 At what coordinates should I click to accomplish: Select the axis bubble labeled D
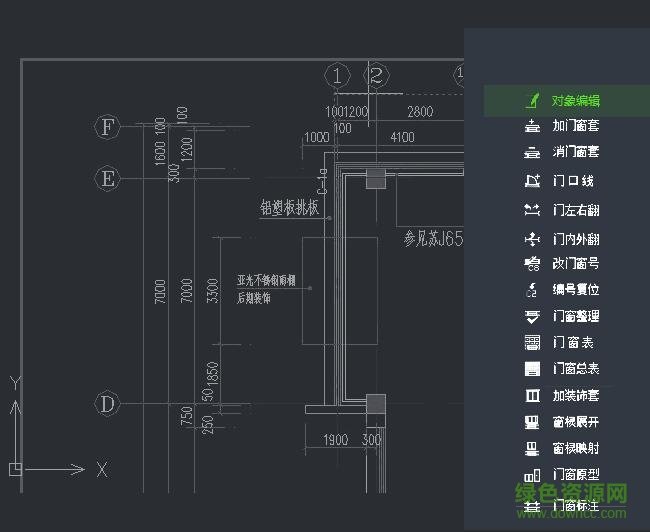tap(107, 404)
